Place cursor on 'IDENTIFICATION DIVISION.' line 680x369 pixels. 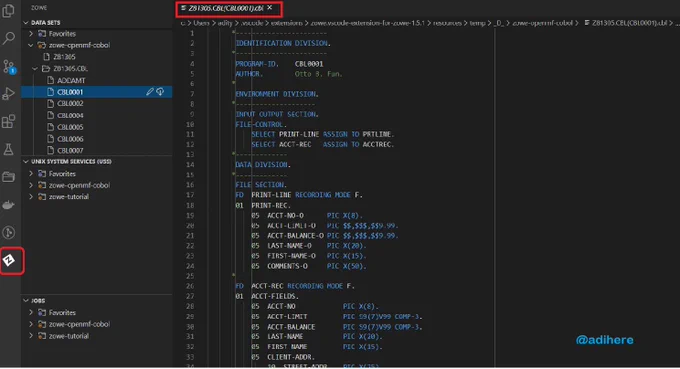pyautogui.click(x=283, y=43)
